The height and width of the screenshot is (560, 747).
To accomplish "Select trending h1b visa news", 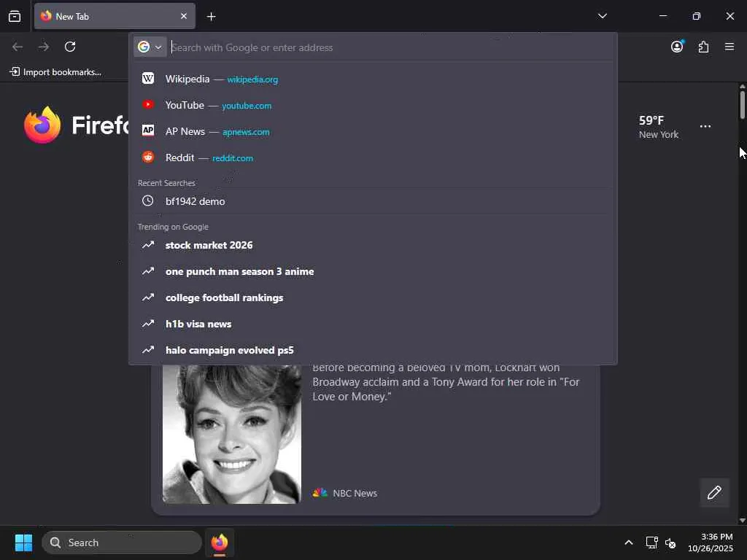I will pos(373,324).
